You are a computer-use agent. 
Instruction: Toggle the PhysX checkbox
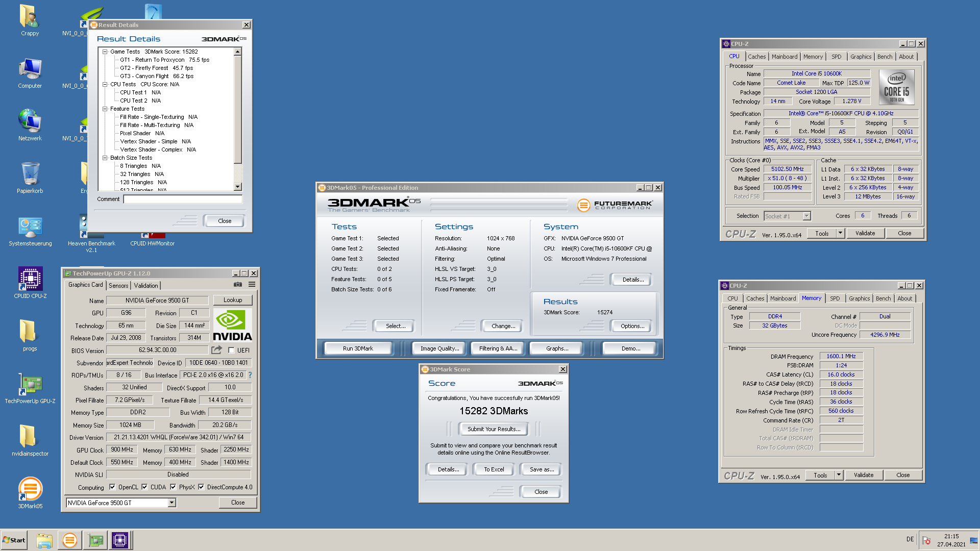coord(173,487)
